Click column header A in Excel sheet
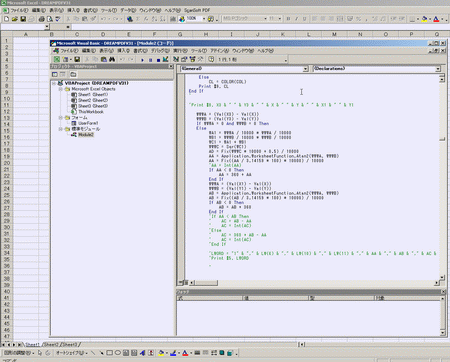The width and height of the screenshot is (450, 362). click(x=26, y=34)
